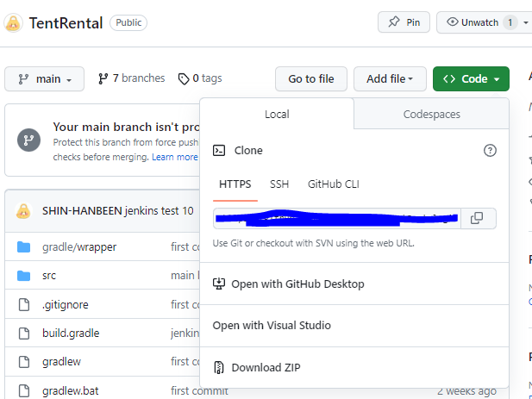This screenshot has width=532, height=399.
Task: Click the pushpin icon in Pin button
Action: [x=393, y=22]
